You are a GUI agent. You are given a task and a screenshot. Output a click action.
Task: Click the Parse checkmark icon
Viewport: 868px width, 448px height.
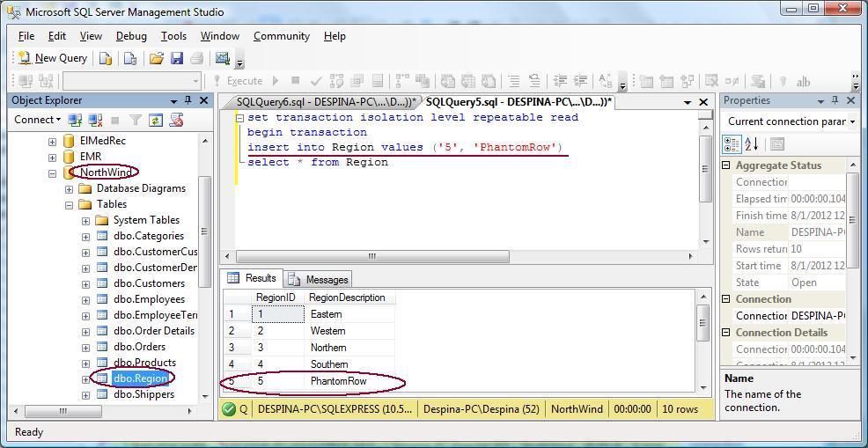tap(316, 81)
